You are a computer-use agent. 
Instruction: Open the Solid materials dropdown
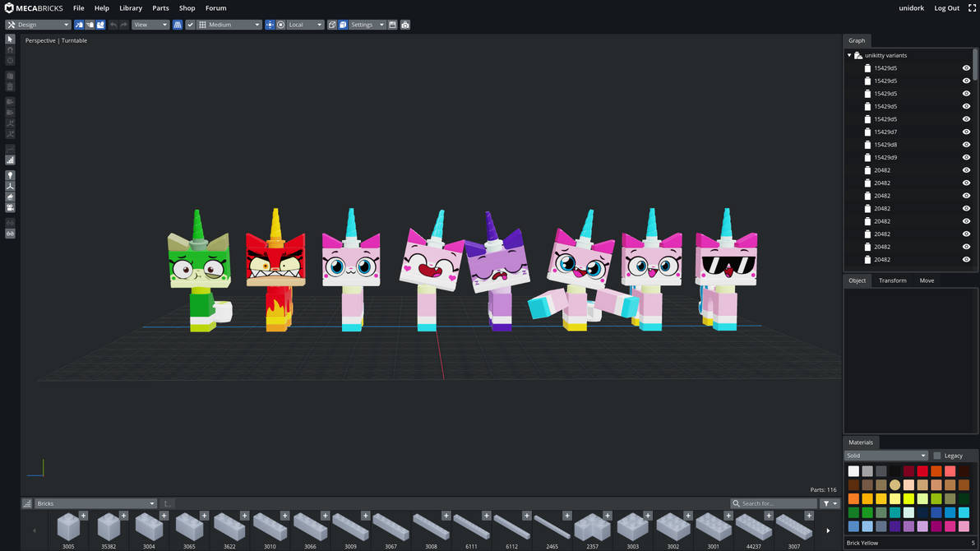coord(885,455)
